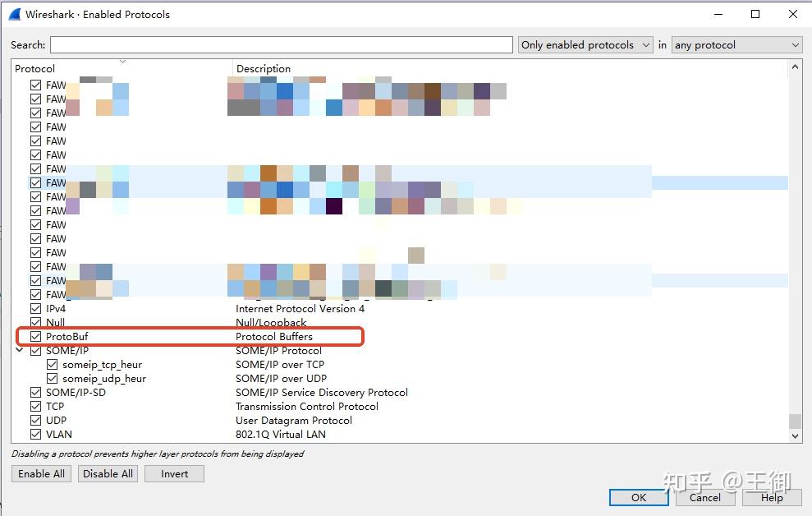Uncheck the SOME/IP-SD protocol
The height and width of the screenshot is (516, 812).
[35, 392]
